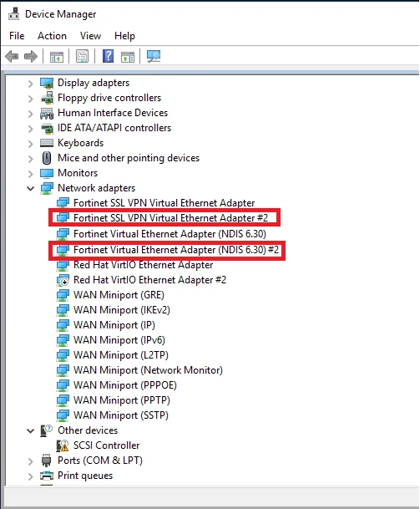Select Red Hat VirtIO Ethernet Adapter #2
Viewport: 420px width, 509px height.
(x=149, y=280)
